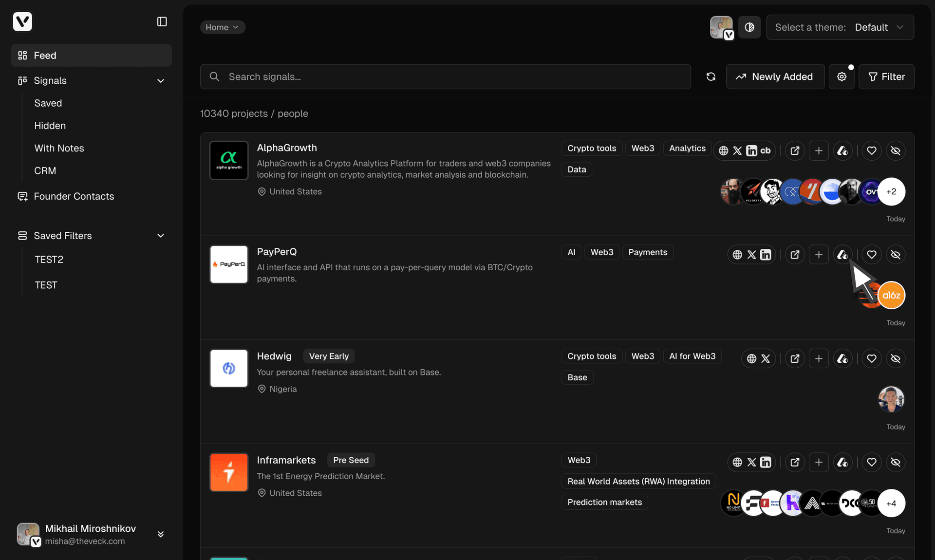Viewport: 935px width, 560px height.
Task: Open the Home breadcrumb menu
Action: pos(223,27)
